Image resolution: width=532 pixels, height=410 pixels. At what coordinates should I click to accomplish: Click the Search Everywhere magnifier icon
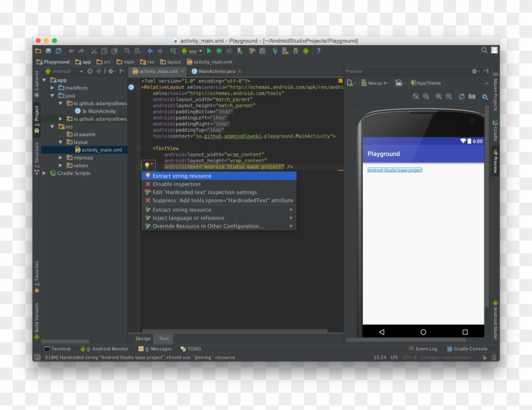pos(484,50)
